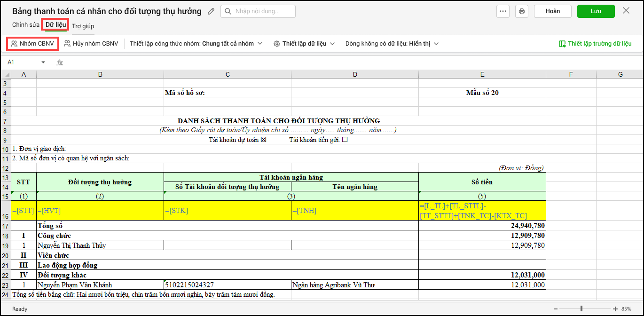Switch to the Chỉnh sửa tab
Viewport: 644px width, 316px height.
coord(26,25)
